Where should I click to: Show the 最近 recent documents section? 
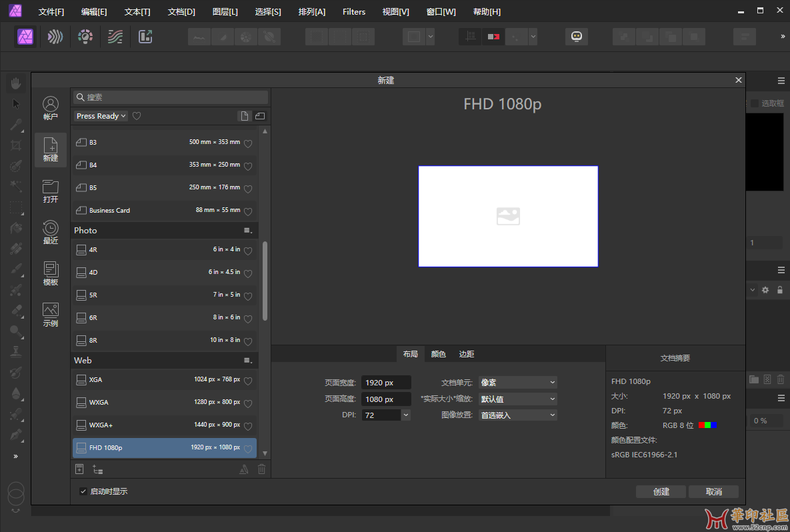tap(51, 232)
